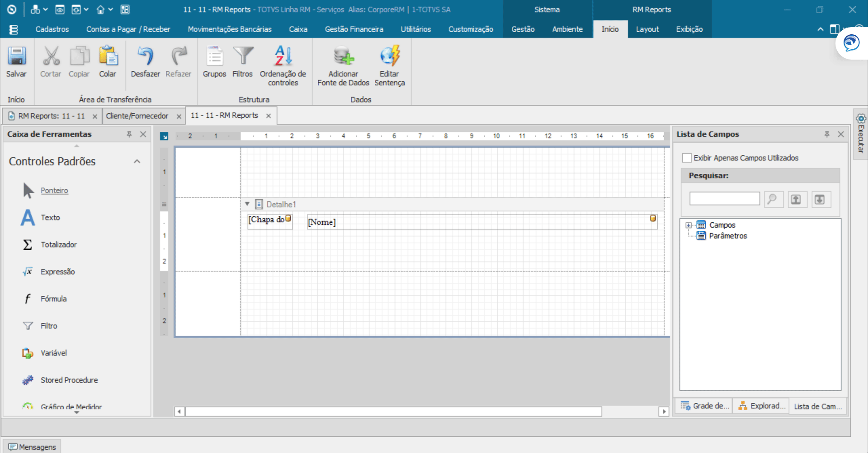The height and width of the screenshot is (453, 868).
Task: Collapse the Controles Padrões section
Action: point(137,161)
